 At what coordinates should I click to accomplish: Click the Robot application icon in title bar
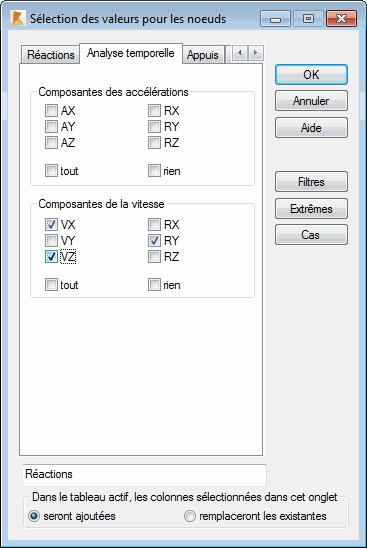pos(17,18)
